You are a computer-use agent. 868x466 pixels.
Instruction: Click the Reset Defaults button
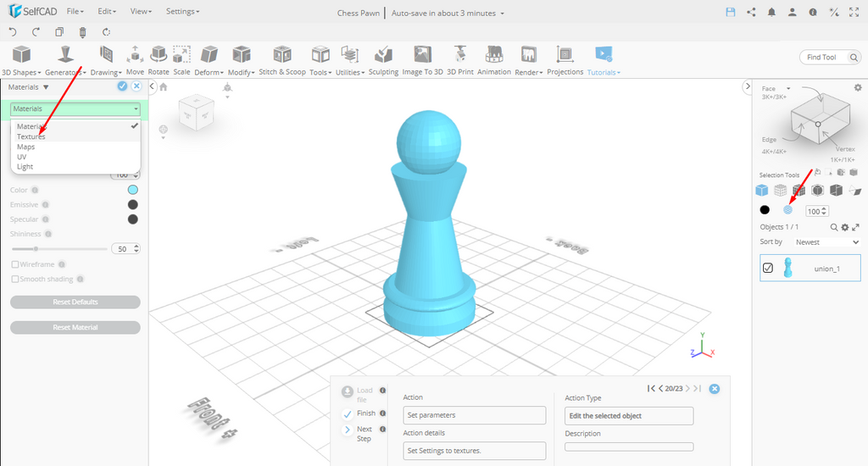pos(75,302)
